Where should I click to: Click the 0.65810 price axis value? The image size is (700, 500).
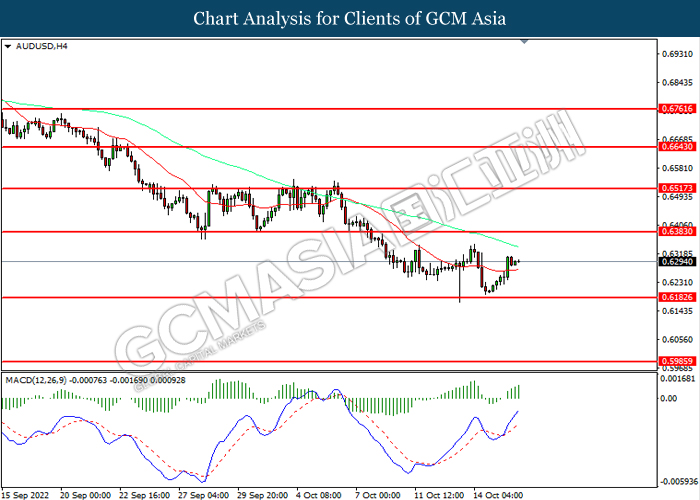coord(678,168)
